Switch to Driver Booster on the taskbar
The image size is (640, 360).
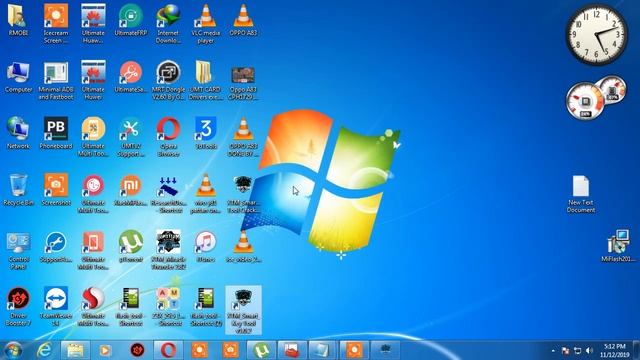pyautogui.click(x=137, y=350)
